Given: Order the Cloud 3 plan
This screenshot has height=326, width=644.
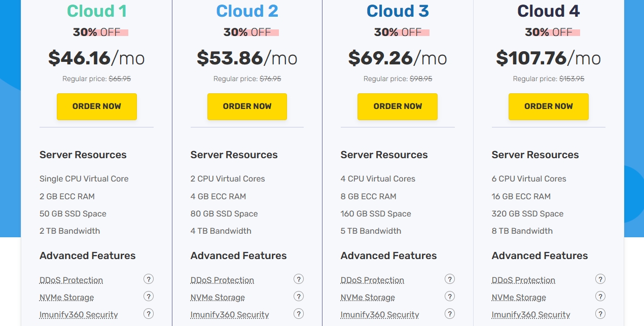Looking at the screenshot, I should pyautogui.click(x=398, y=106).
